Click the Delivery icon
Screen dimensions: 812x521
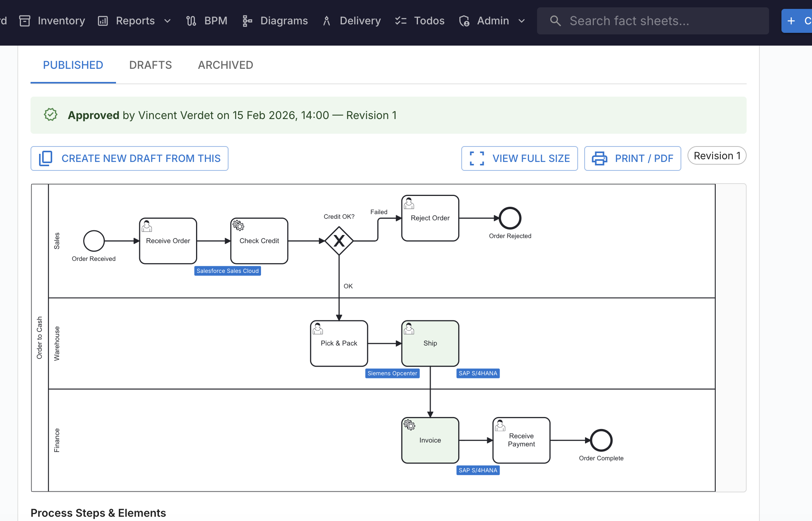[326, 21]
